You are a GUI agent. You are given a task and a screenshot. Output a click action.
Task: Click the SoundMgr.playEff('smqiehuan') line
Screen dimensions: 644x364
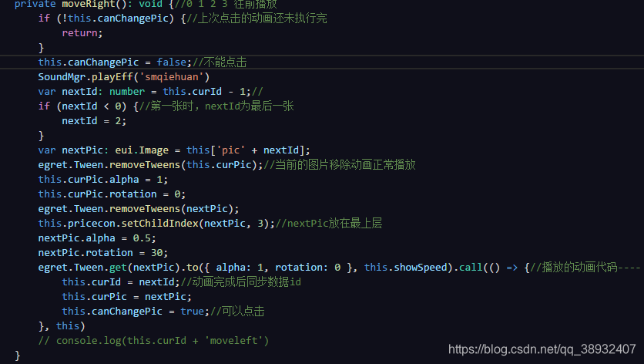[x=123, y=77]
